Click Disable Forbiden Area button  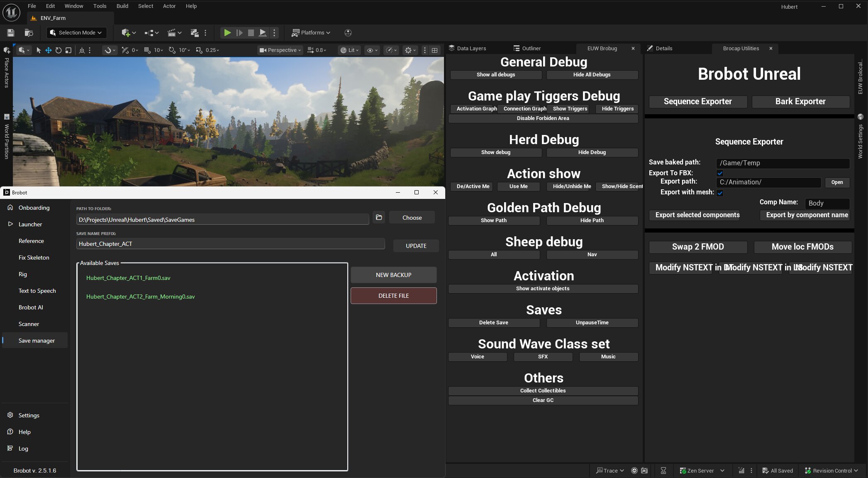[x=543, y=118]
